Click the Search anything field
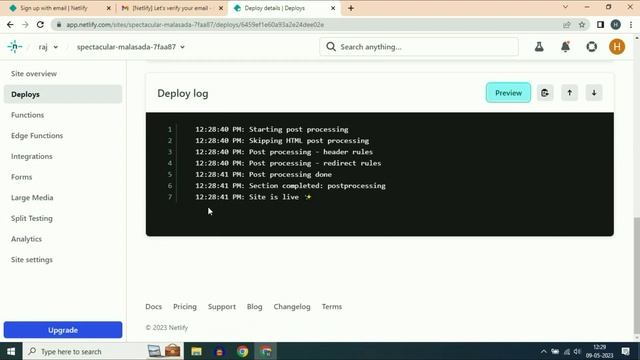 point(419,47)
